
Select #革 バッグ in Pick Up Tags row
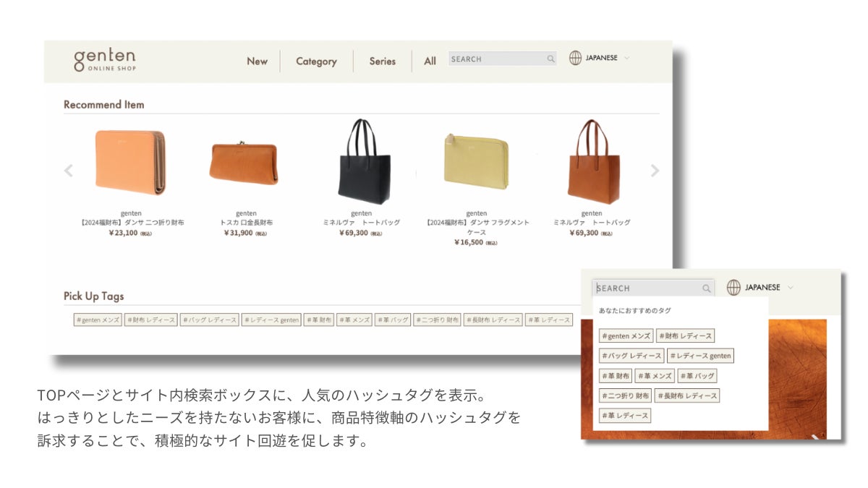[393, 320]
